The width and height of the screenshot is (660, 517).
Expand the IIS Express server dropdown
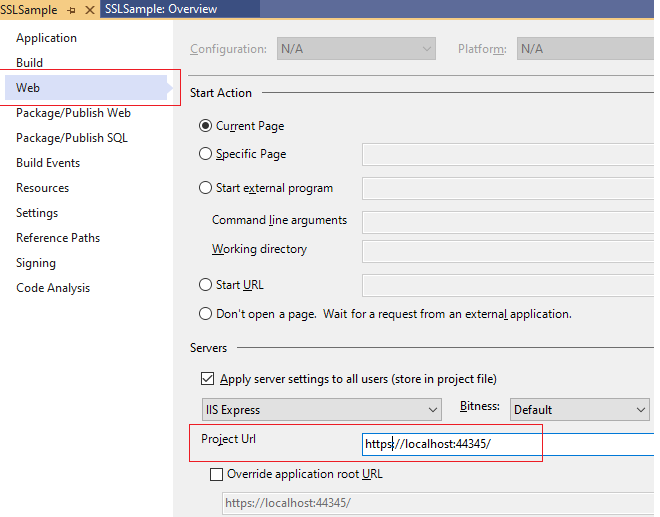pos(322,410)
